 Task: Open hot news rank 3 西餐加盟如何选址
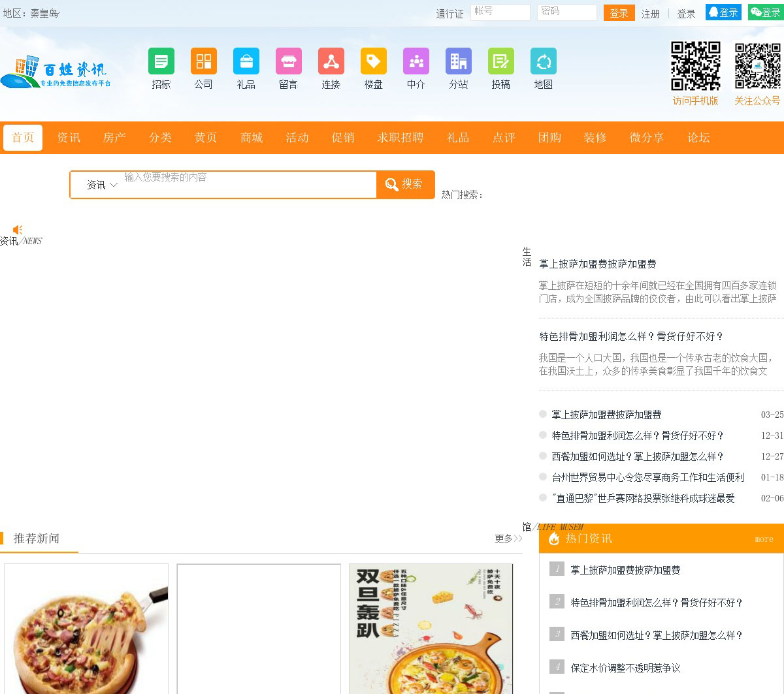tap(657, 635)
